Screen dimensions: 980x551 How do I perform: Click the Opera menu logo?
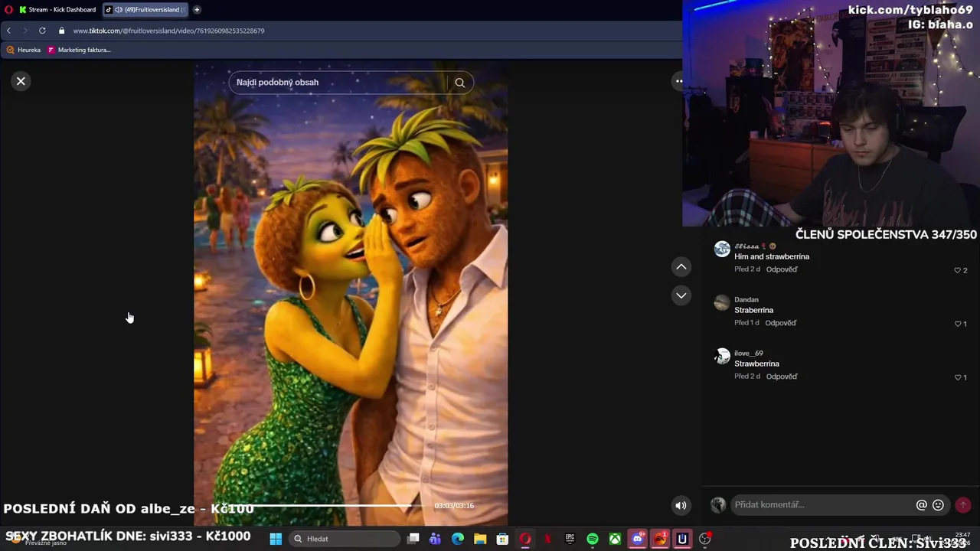tap(8, 10)
